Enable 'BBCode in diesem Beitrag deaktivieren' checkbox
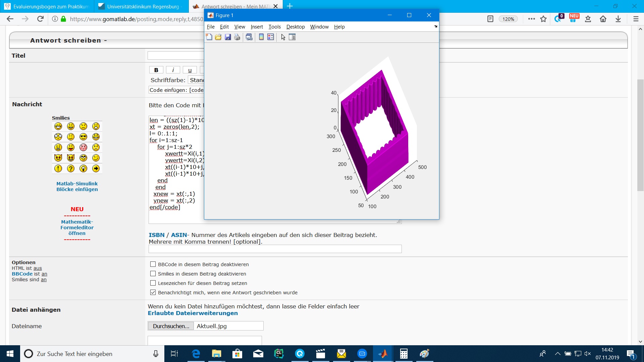Image resolution: width=644 pixels, height=362 pixels. click(x=153, y=264)
